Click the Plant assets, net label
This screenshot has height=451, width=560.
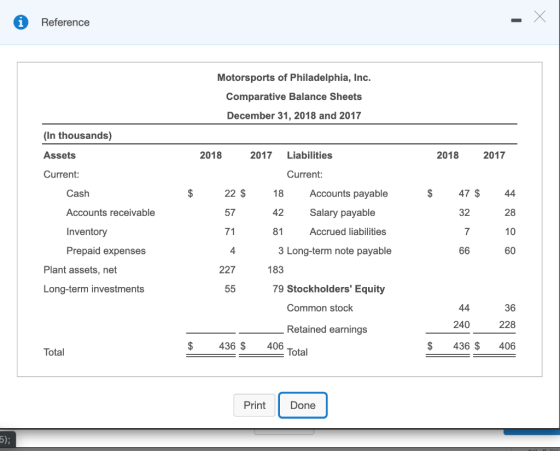pyautogui.click(x=80, y=270)
